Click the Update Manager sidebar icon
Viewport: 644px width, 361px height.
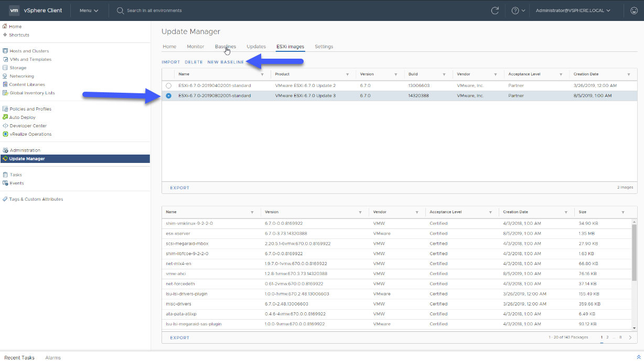(x=5, y=159)
